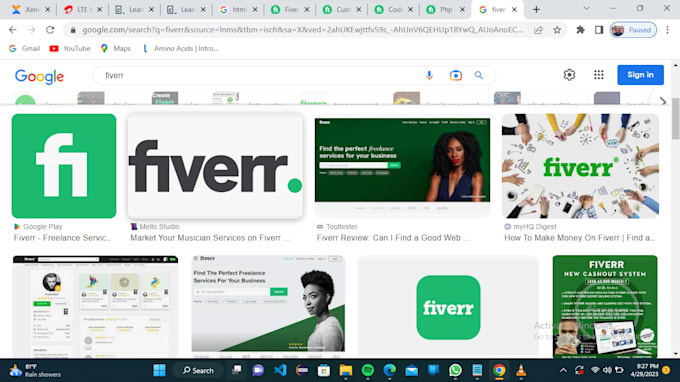Click 'Fiverr - Freelance Servic...' caption
The height and width of the screenshot is (382, 680).
(62, 238)
